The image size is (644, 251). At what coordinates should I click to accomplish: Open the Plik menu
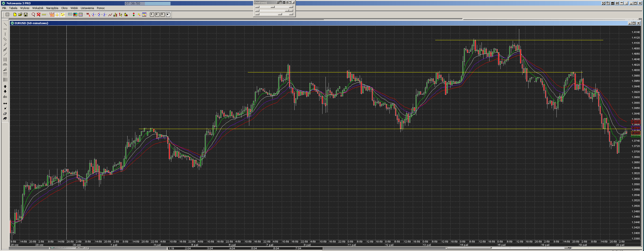[4, 8]
